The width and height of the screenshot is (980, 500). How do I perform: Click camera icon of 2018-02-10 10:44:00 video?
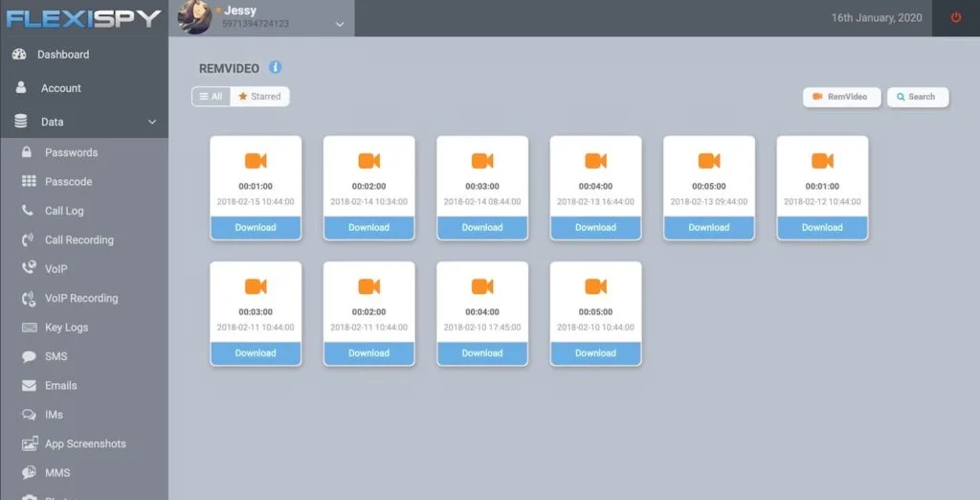[595, 286]
